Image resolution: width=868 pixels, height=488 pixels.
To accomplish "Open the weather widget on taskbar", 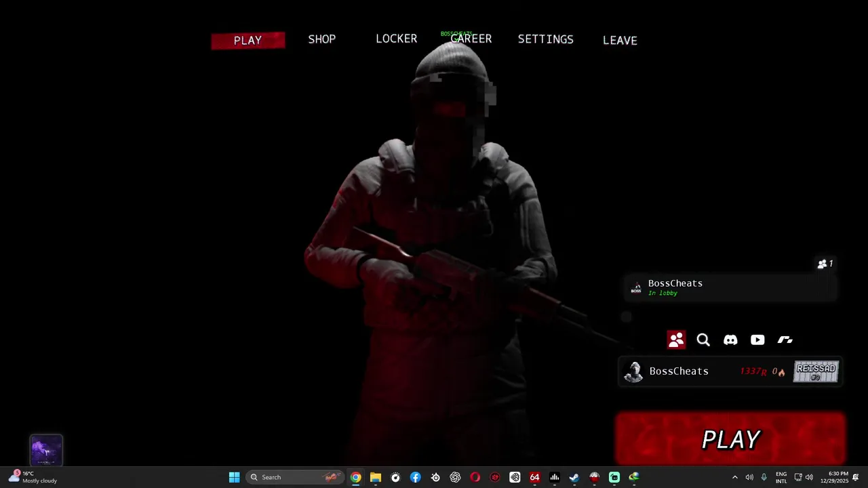I will point(33,477).
